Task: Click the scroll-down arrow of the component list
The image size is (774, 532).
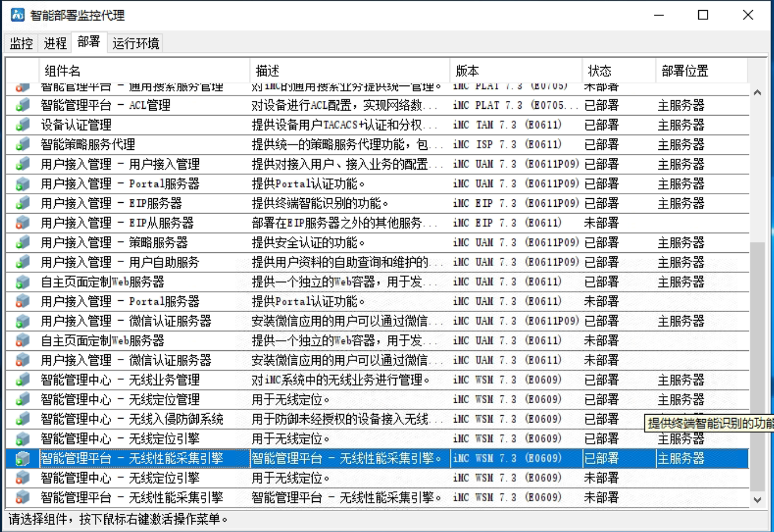Action: point(757,500)
